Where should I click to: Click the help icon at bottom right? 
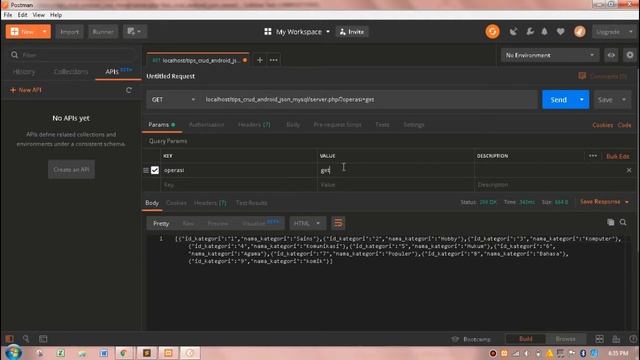pyautogui.click(x=633, y=339)
